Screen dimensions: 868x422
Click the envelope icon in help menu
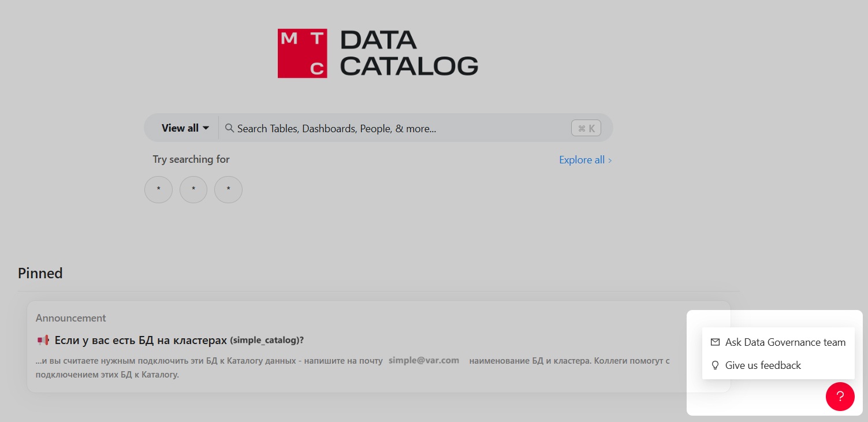715,342
